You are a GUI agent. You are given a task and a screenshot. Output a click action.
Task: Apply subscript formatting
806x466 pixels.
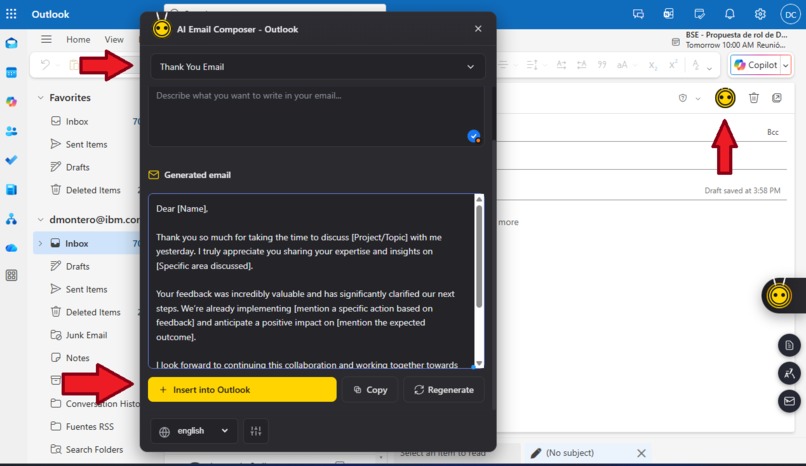[652, 65]
